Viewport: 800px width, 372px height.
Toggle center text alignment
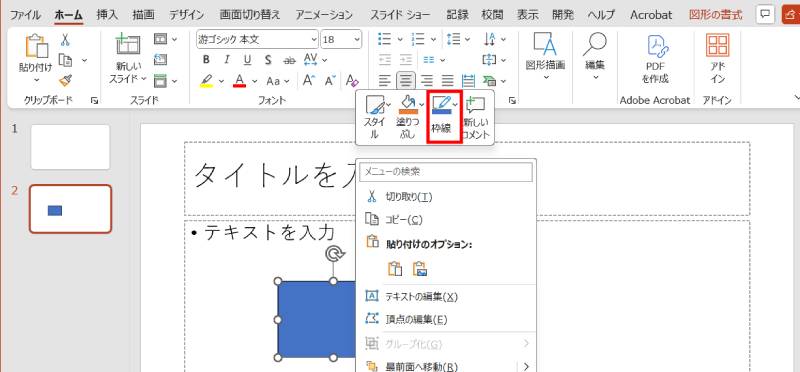406,81
